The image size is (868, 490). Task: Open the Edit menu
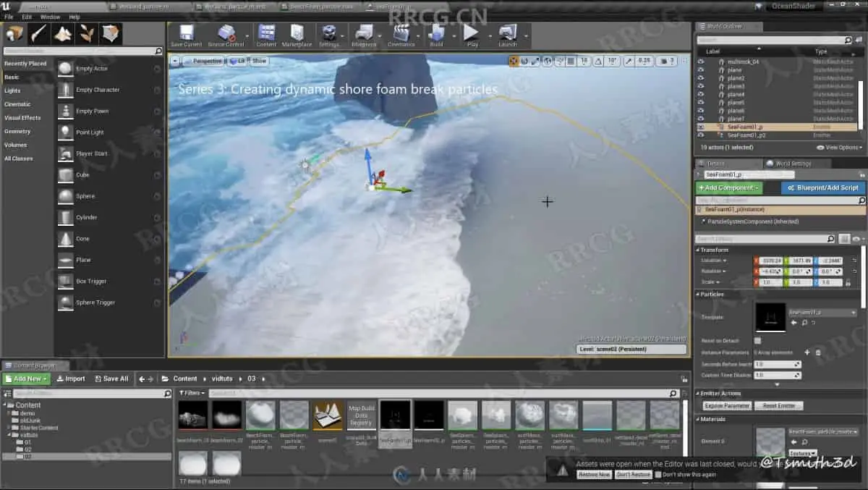tap(27, 17)
